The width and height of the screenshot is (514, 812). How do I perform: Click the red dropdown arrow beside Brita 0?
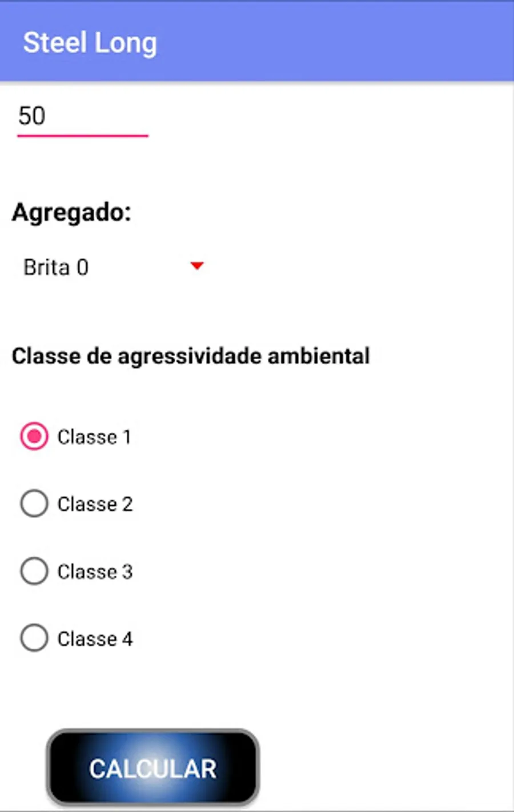(x=197, y=266)
